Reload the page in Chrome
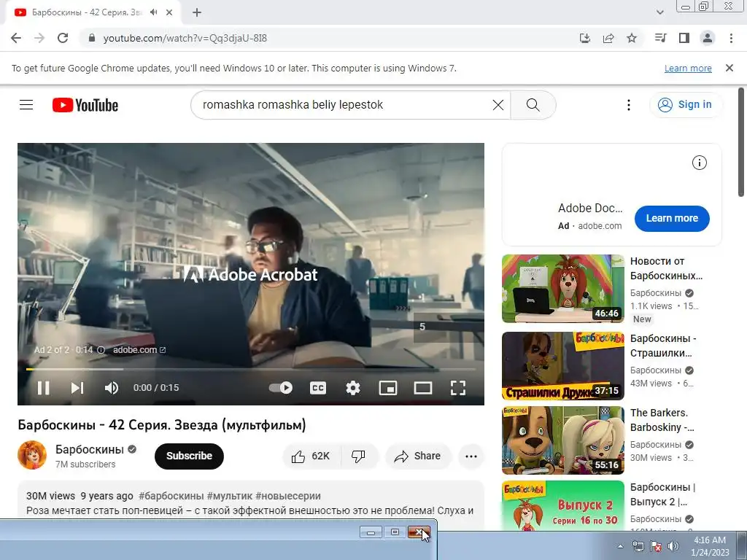Viewport: 747px width, 560px height. pyautogui.click(x=63, y=38)
